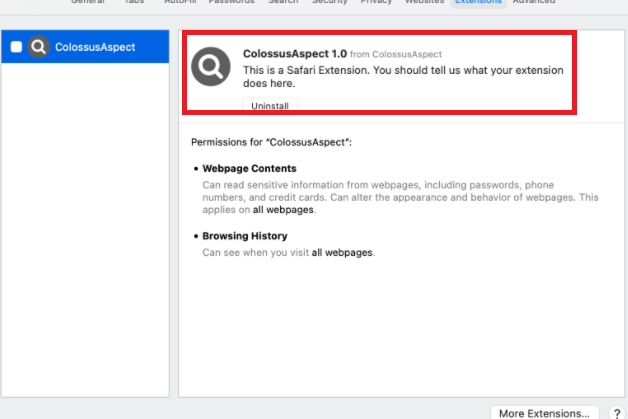Switch to the Advanced preferences tab
The width and height of the screenshot is (628, 419).
coord(534,2)
